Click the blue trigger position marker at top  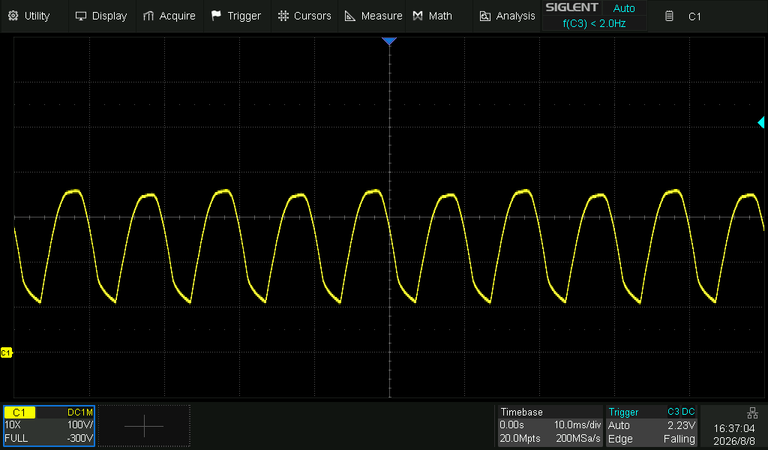(389, 41)
